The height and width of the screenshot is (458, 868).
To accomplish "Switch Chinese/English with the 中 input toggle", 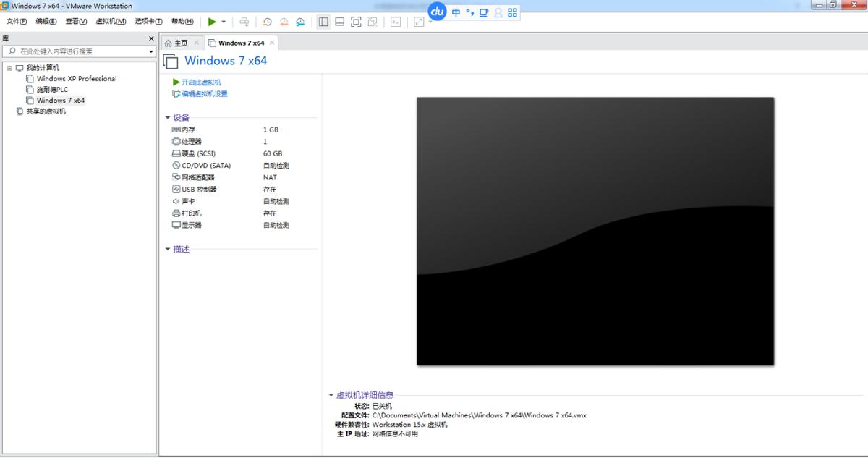I will point(455,12).
